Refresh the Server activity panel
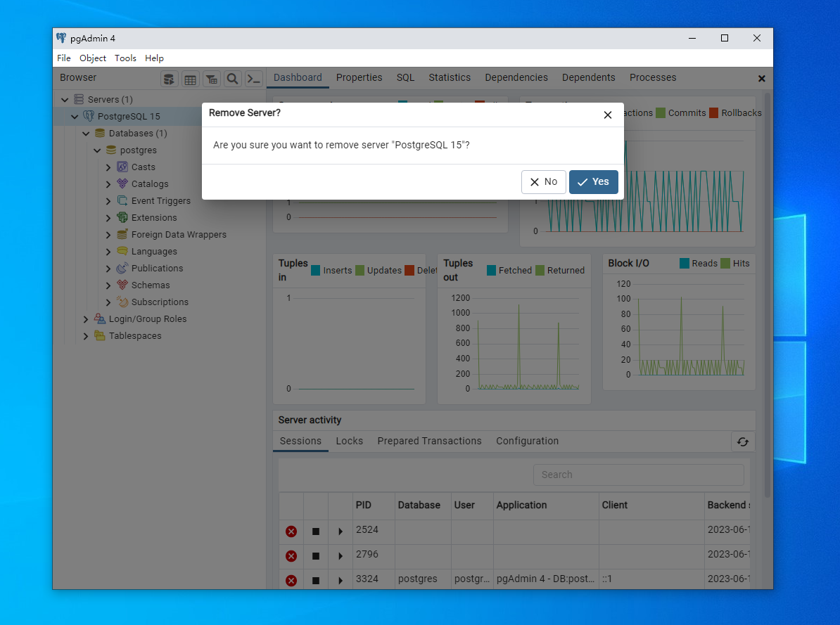This screenshot has width=840, height=625. [x=742, y=442]
